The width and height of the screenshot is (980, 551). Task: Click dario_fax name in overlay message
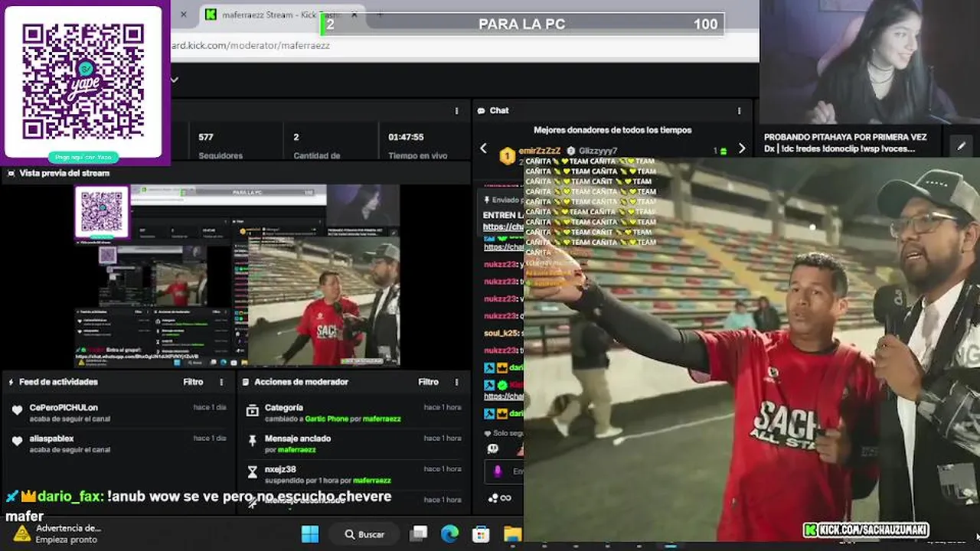point(70,497)
